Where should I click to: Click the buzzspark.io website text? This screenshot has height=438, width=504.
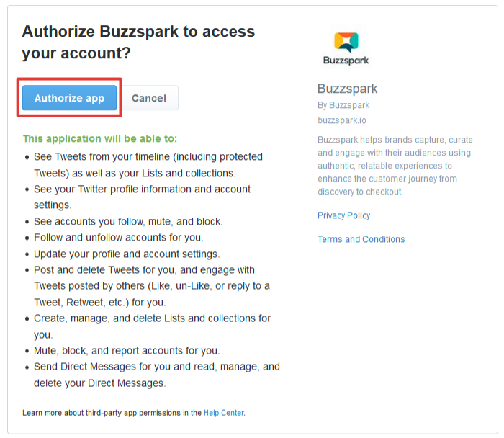coord(341,120)
